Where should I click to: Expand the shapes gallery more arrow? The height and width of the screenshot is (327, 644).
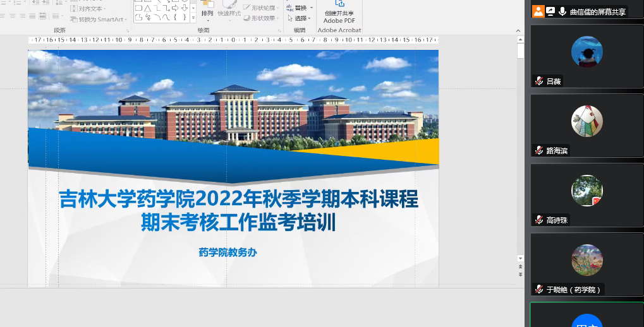(191, 18)
